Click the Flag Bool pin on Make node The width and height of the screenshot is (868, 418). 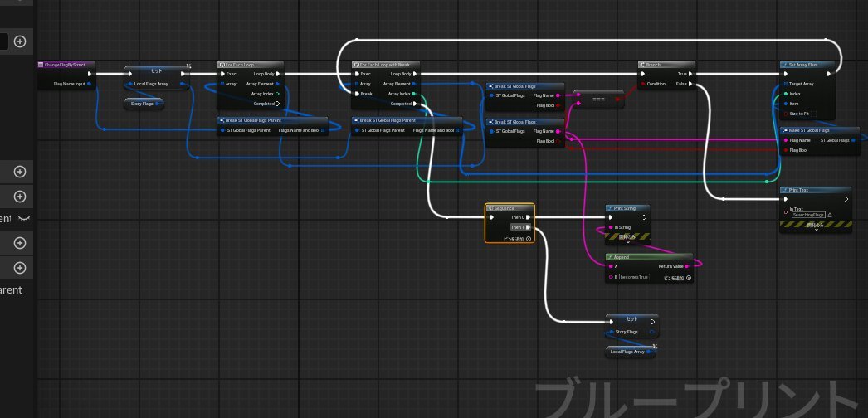785,150
